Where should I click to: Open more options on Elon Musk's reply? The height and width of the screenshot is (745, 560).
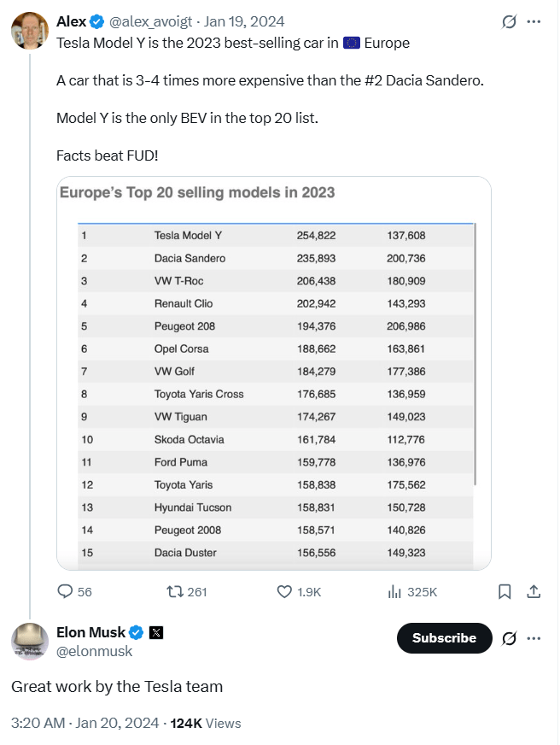pos(534,638)
